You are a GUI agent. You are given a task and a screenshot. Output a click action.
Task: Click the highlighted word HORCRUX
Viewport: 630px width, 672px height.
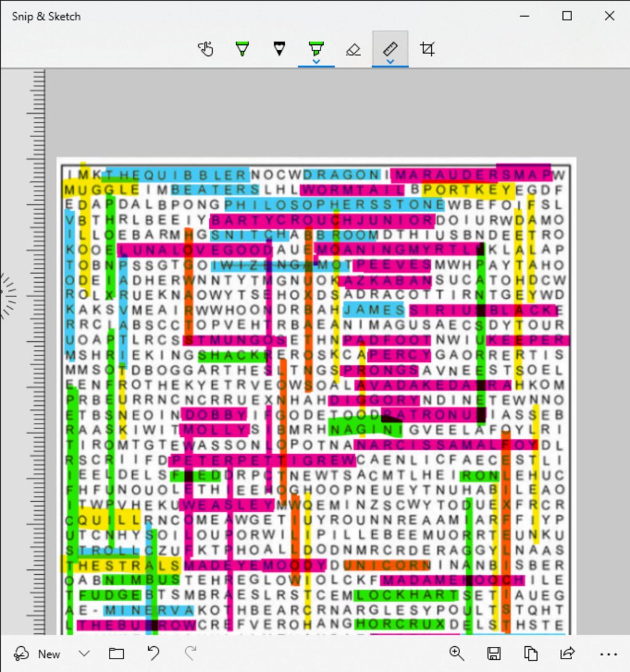[x=399, y=624]
